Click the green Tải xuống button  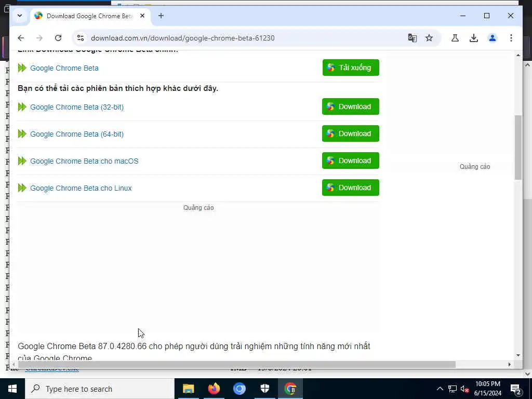point(351,68)
